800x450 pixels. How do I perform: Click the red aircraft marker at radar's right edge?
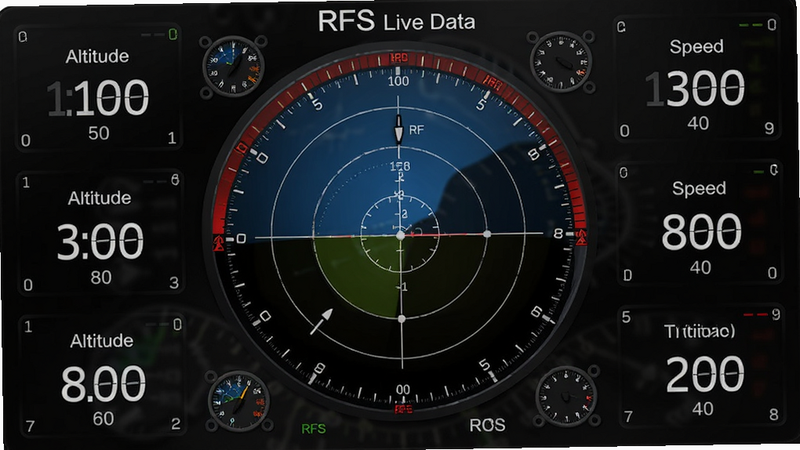point(581,238)
